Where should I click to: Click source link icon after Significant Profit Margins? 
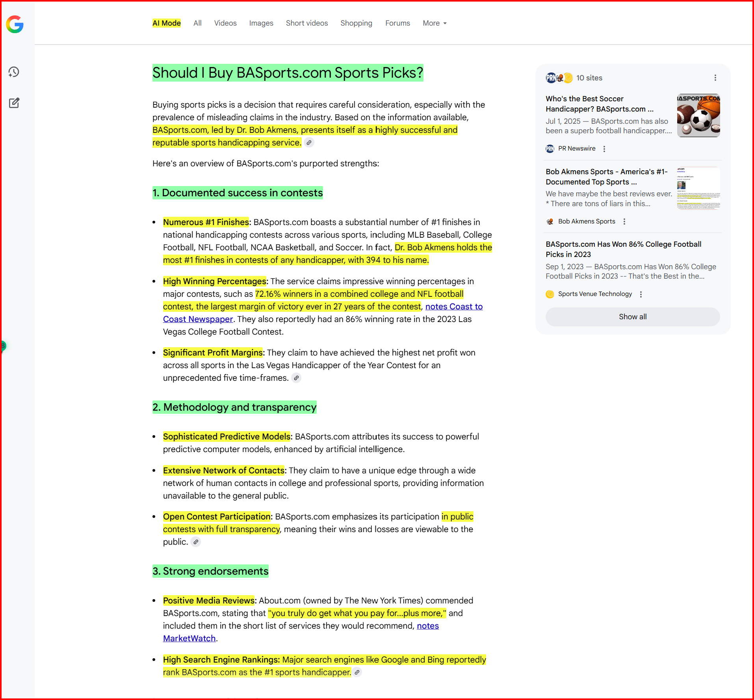(x=296, y=378)
